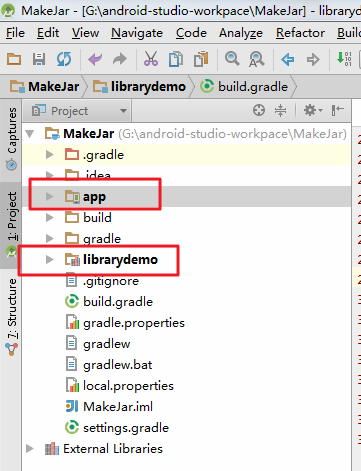Click the Scroll from Source target icon
Image resolution: width=361 pixels, height=471 pixels.
click(x=259, y=110)
